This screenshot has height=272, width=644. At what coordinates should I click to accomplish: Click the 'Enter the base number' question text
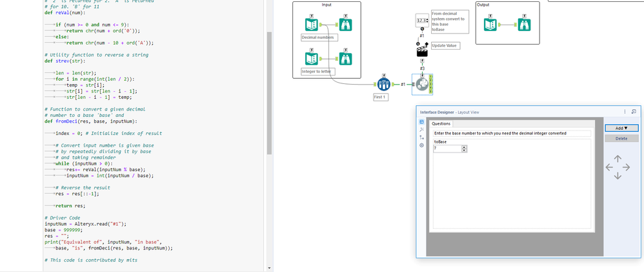click(500, 133)
